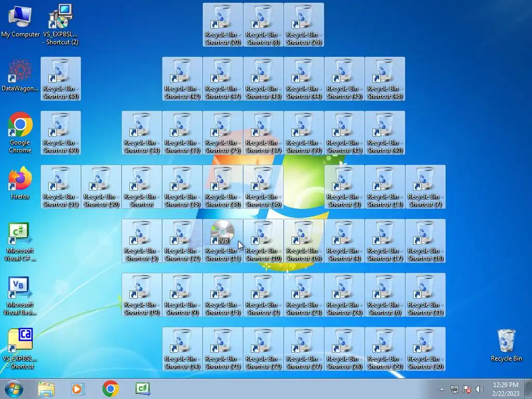The width and height of the screenshot is (532, 399).
Task: Select the Google Chrome desktop shortcut
Action: [x=20, y=132]
